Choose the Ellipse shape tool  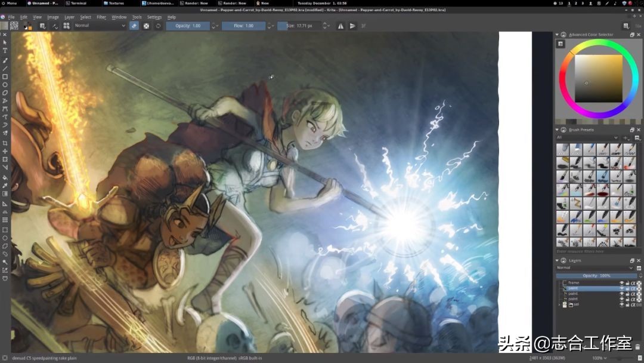(x=5, y=85)
